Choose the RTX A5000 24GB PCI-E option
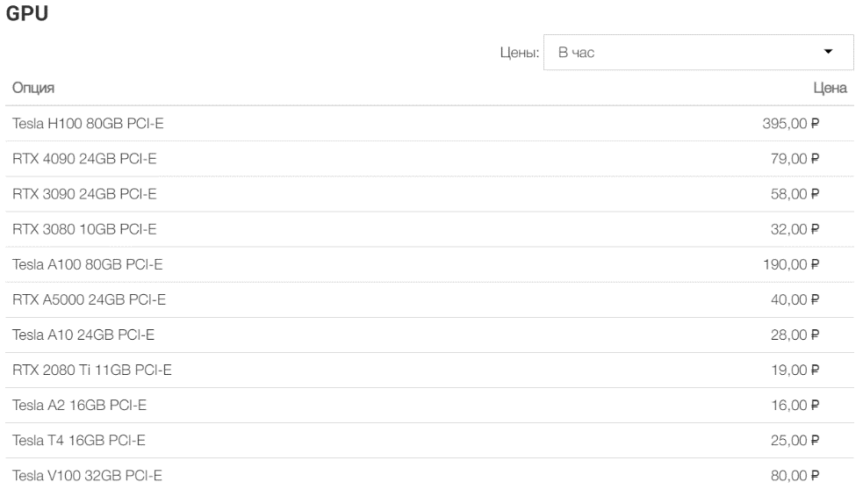The height and width of the screenshot is (504, 863). pos(89,300)
